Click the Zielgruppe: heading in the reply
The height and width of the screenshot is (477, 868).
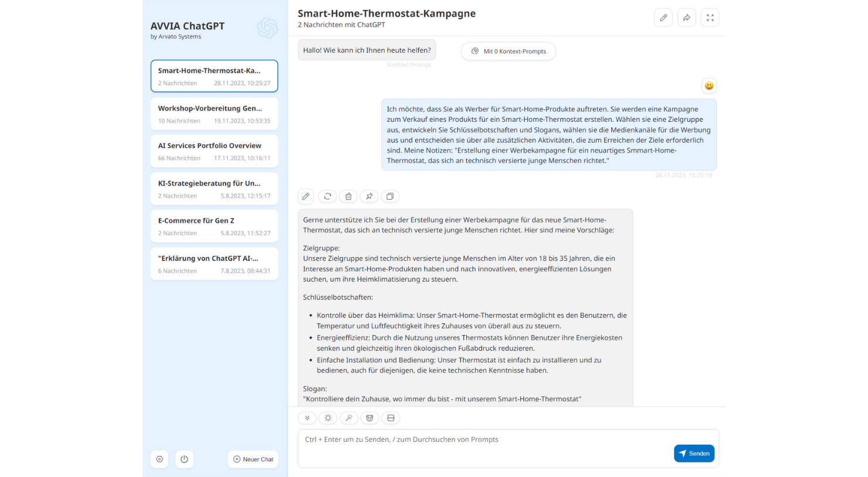point(321,248)
